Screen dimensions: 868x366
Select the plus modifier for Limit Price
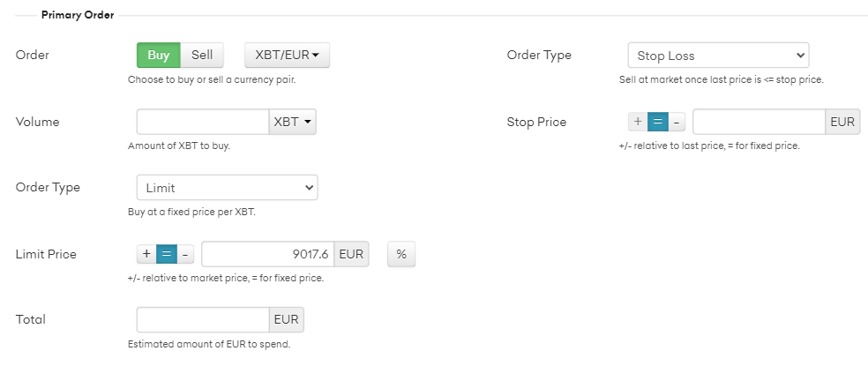point(146,254)
